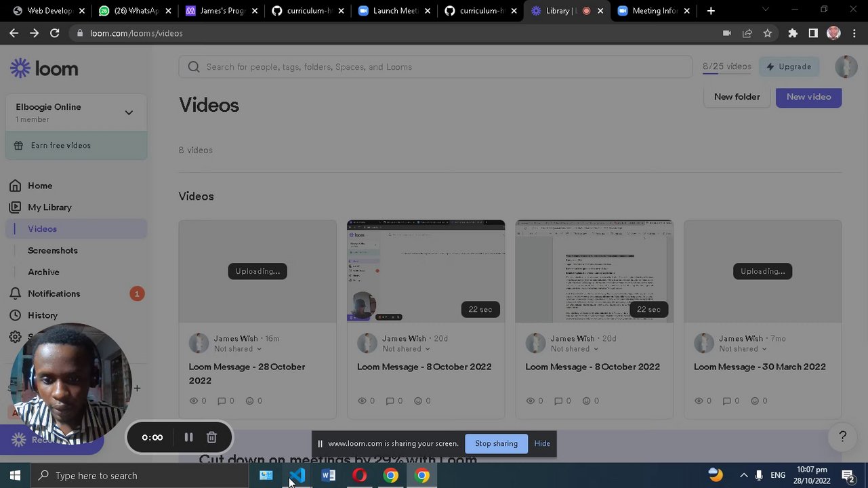Click the comments icon on 30 March video

727,401
